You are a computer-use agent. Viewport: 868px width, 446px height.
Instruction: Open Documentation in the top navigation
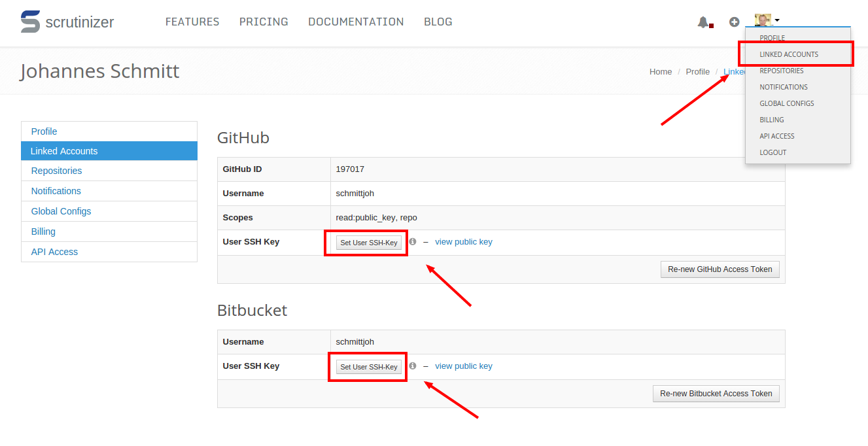tap(356, 22)
